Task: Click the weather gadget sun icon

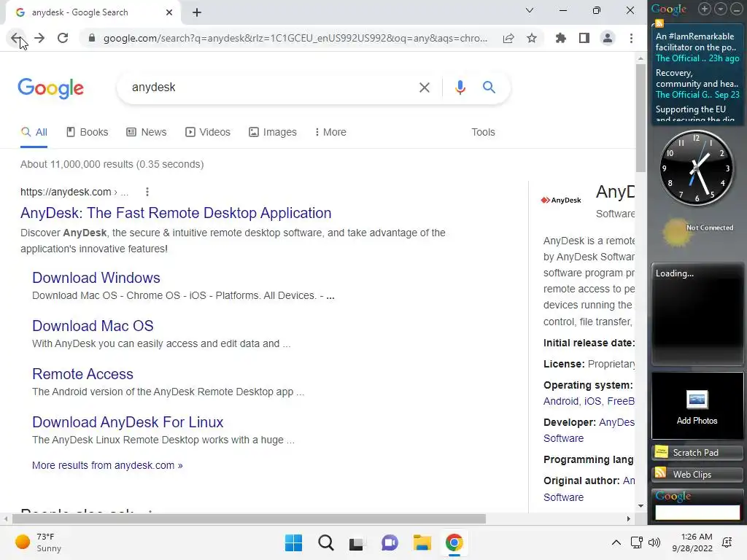Action: point(676,233)
